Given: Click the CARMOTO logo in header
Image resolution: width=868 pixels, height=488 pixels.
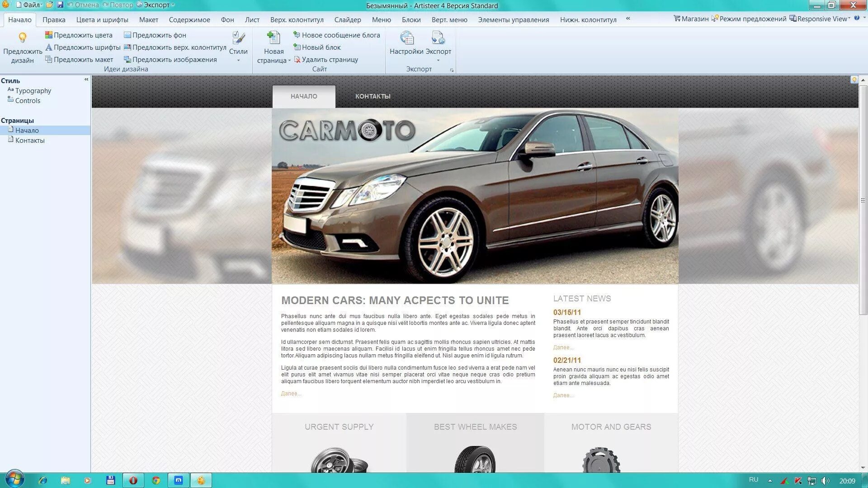Looking at the screenshot, I should point(347,131).
